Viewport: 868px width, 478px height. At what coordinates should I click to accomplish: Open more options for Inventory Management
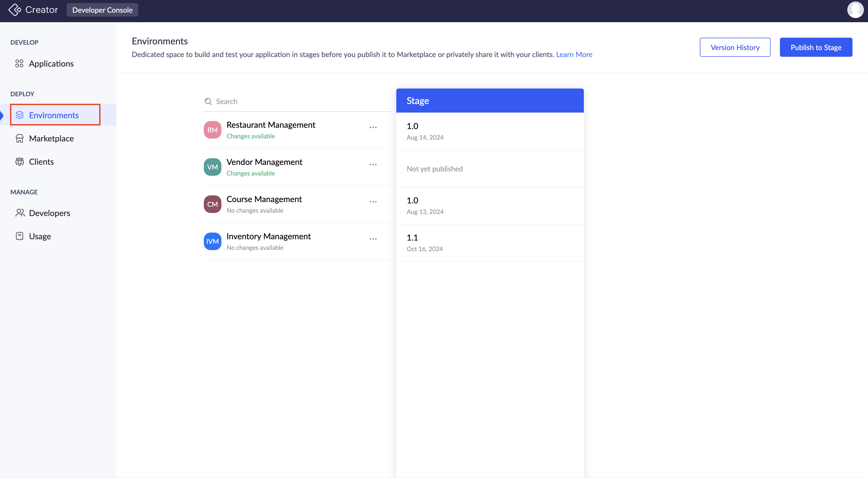pyautogui.click(x=373, y=239)
